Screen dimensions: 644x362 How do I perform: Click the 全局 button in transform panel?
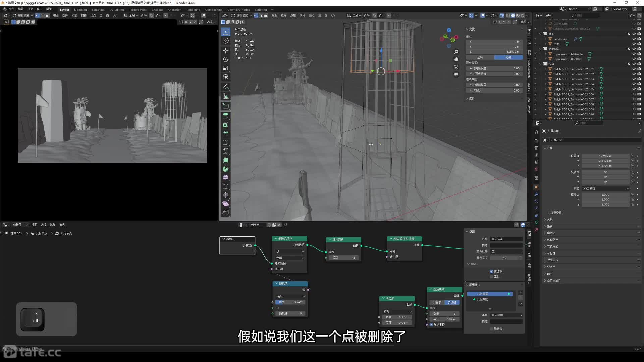[x=480, y=57]
